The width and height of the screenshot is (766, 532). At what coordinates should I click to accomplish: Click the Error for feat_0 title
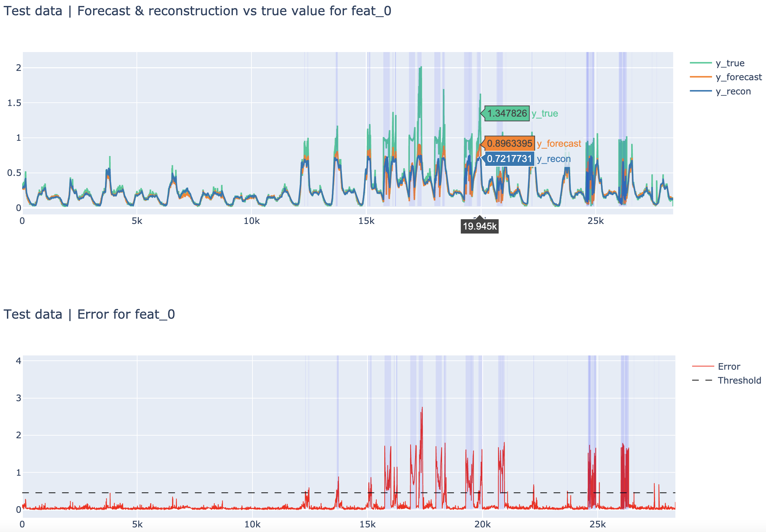click(89, 314)
